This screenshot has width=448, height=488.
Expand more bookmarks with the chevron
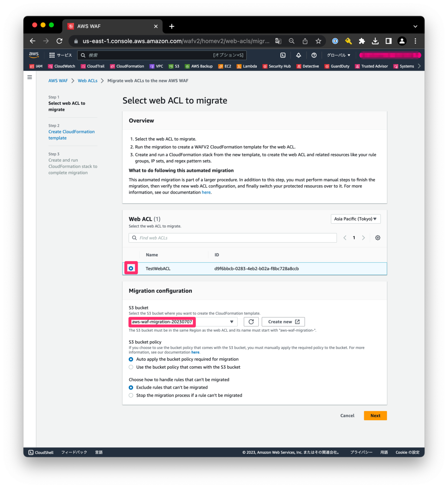click(x=419, y=66)
